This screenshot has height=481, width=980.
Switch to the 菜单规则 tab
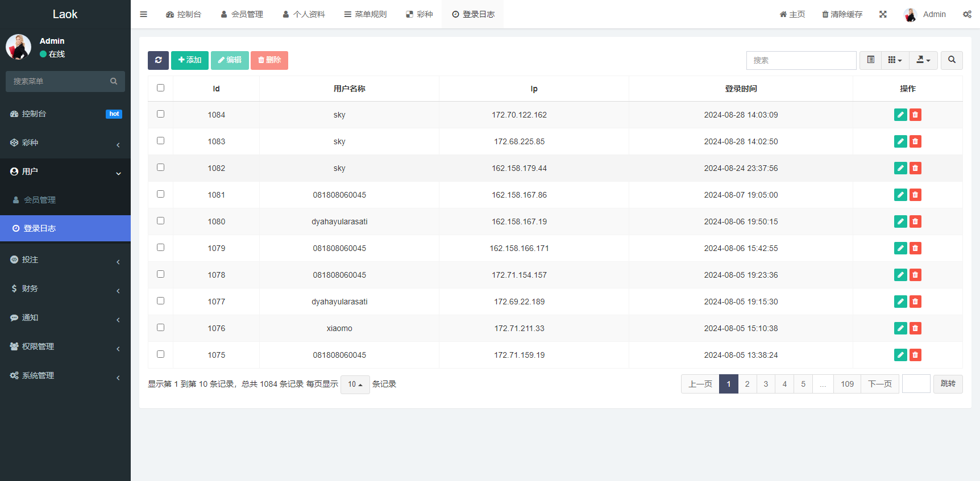tap(366, 14)
